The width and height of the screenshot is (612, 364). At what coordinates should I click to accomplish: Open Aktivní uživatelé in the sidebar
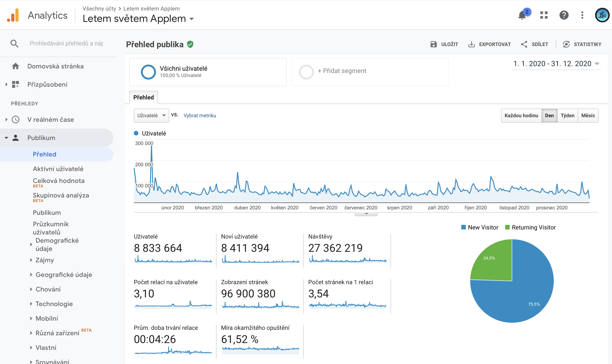(58, 169)
